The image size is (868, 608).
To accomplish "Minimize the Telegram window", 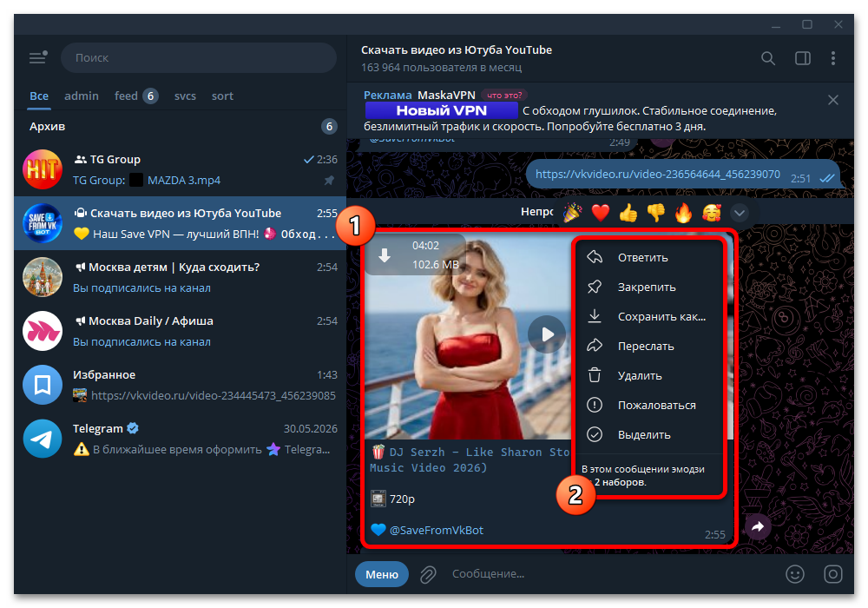I will coord(776,25).
